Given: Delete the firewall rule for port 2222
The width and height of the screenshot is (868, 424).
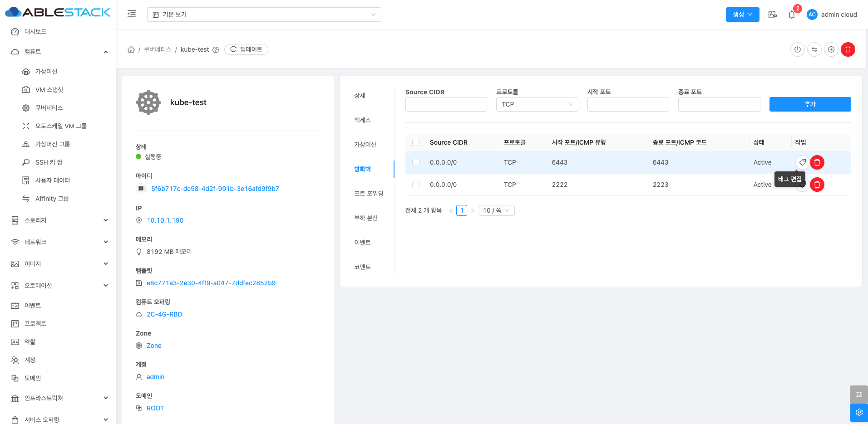Looking at the screenshot, I should (x=817, y=185).
